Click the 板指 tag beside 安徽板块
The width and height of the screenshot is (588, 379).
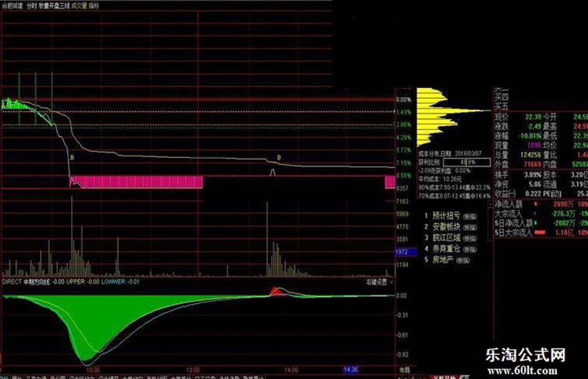click(x=470, y=227)
